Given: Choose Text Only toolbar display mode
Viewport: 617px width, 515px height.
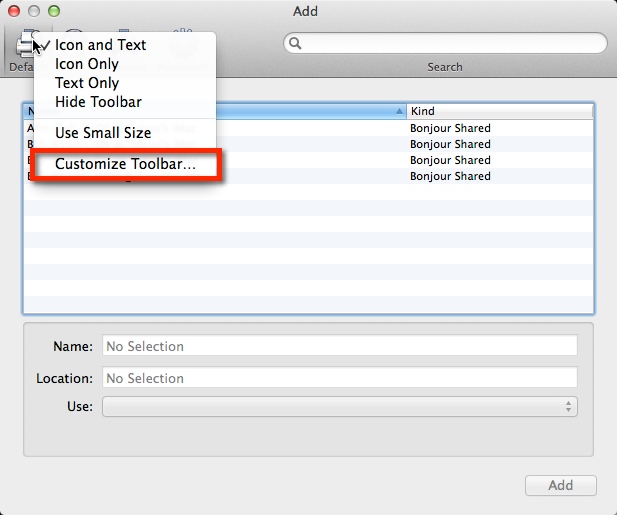Looking at the screenshot, I should click(86, 83).
